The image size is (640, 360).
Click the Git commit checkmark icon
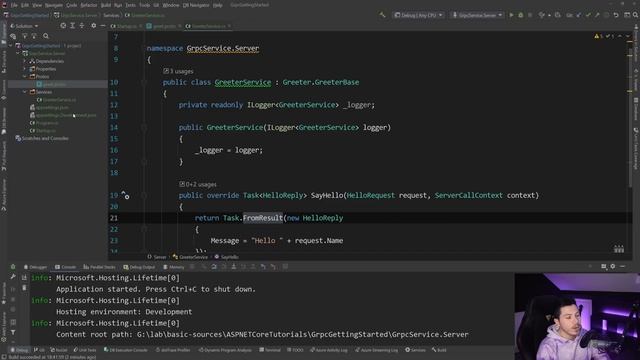click(x=588, y=15)
